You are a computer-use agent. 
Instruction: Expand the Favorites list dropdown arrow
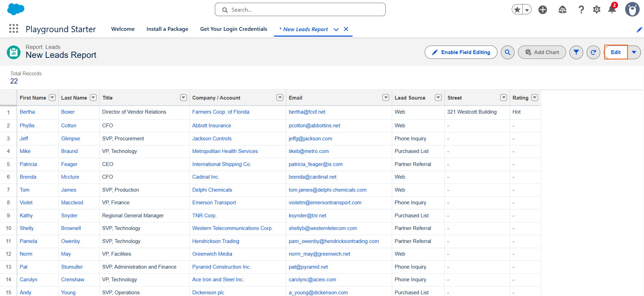pyautogui.click(x=527, y=10)
